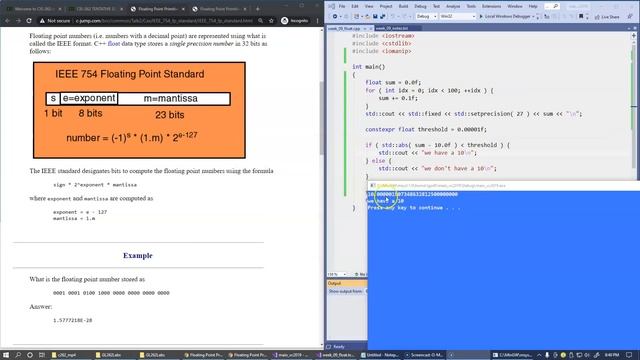Start Local Windows Debugger
This screenshot has width=640, height=360.
tap(504, 16)
